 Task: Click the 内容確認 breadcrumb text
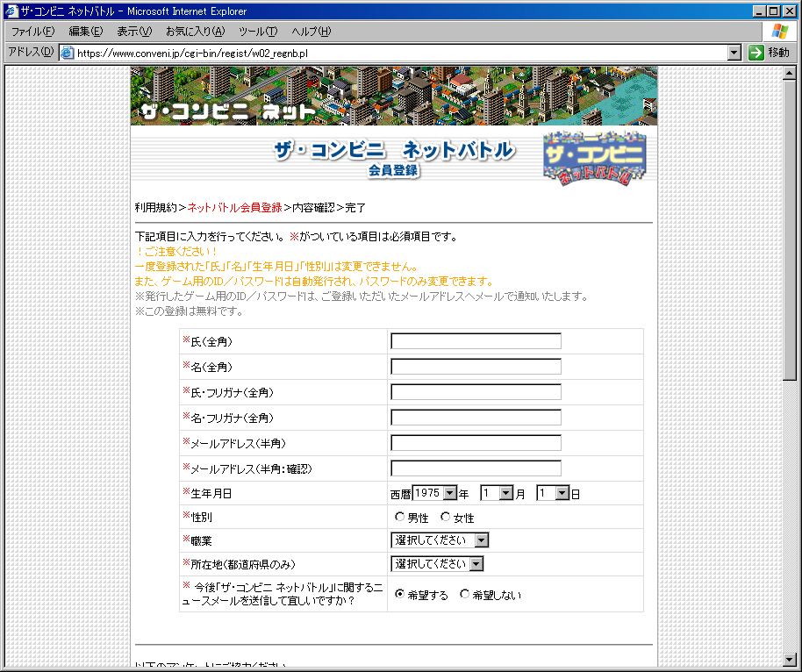pyautogui.click(x=313, y=208)
